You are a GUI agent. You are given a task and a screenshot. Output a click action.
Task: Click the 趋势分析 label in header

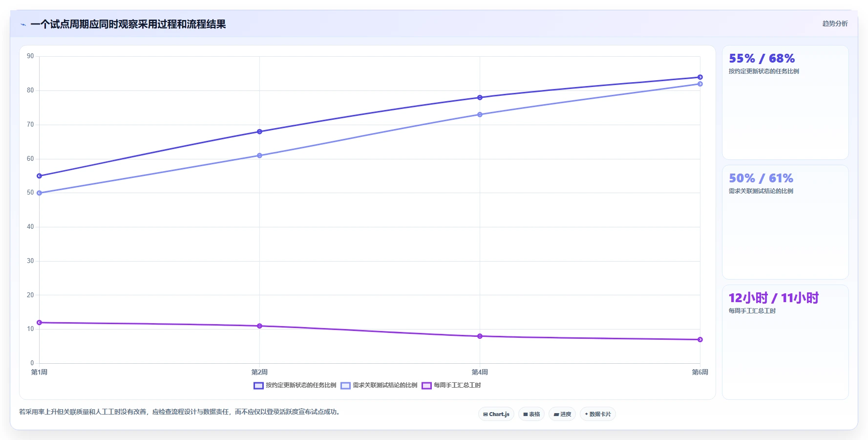(x=835, y=23)
